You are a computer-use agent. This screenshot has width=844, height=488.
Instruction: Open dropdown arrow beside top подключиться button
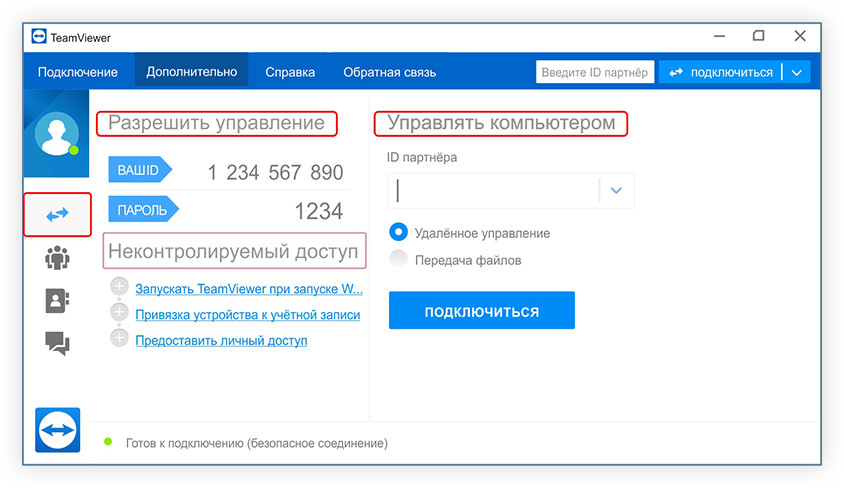(x=797, y=73)
